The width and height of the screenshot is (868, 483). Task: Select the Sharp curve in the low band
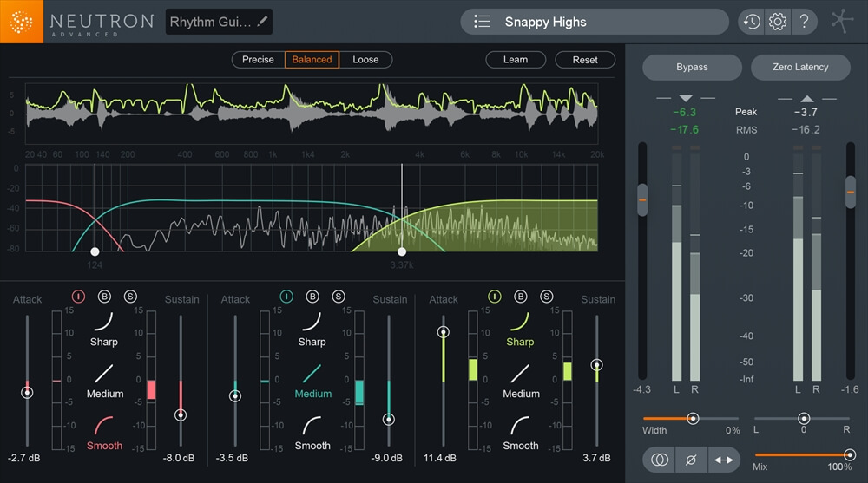[x=103, y=322]
